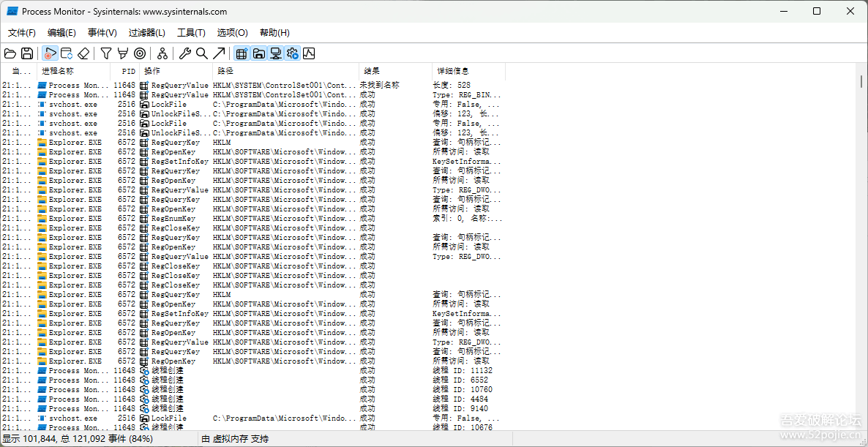Click the Open log file icon
This screenshot has width=868, height=447.
(10, 53)
